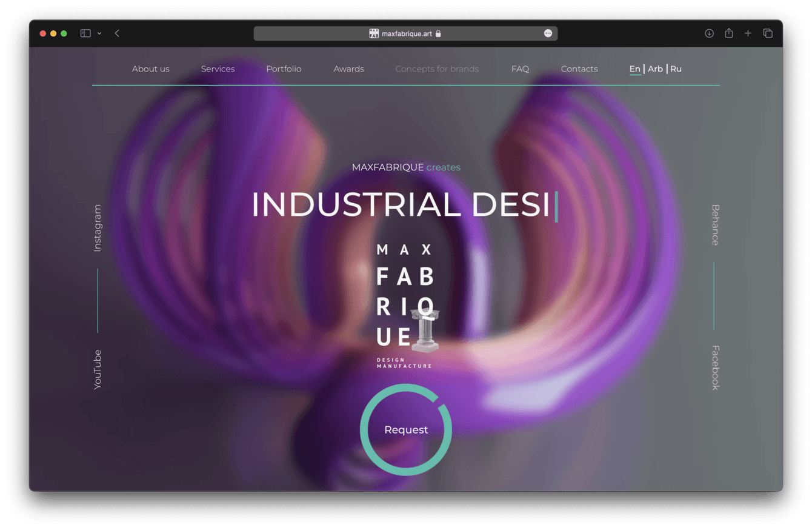Go back with the back arrow
This screenshot has height=530, width=812.
click(117, 33)
